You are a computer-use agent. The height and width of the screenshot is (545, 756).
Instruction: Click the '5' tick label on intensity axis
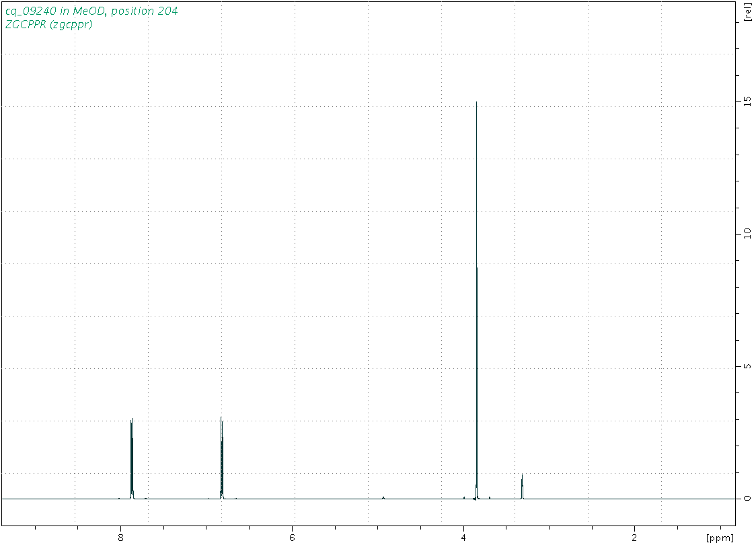click(747, 366)
